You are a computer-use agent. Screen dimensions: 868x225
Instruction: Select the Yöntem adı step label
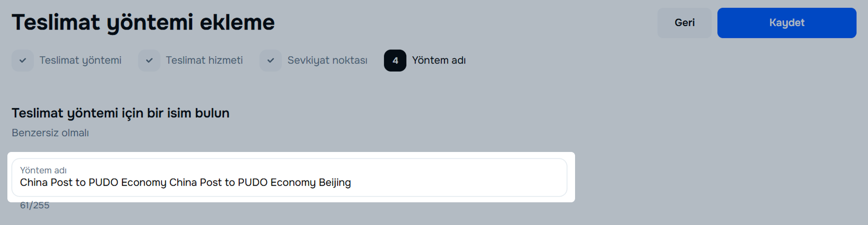pyautogui.click(x=439, y=60)
